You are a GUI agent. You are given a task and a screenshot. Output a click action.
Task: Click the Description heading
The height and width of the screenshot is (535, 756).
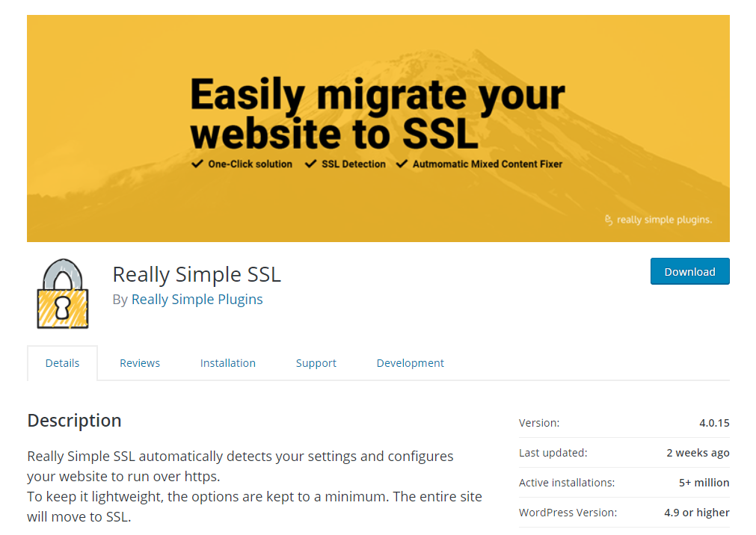[74, 420]
